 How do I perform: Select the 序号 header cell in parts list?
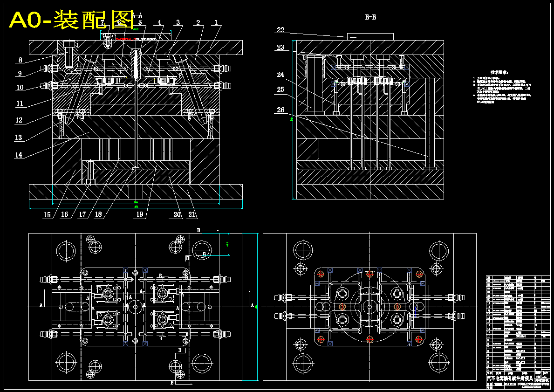pos(489,373)
